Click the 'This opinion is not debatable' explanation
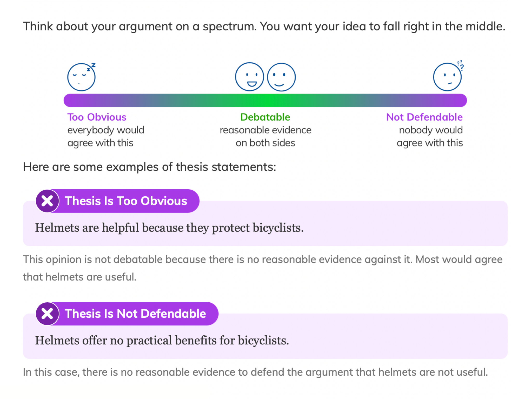The width and height of the screenshot is (532, 399). tap(263, 268)
